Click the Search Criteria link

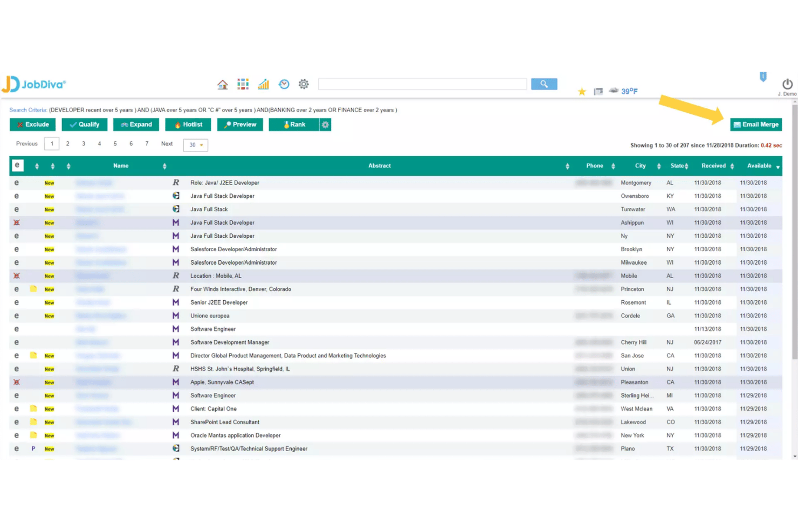click(x=28, y=110)
